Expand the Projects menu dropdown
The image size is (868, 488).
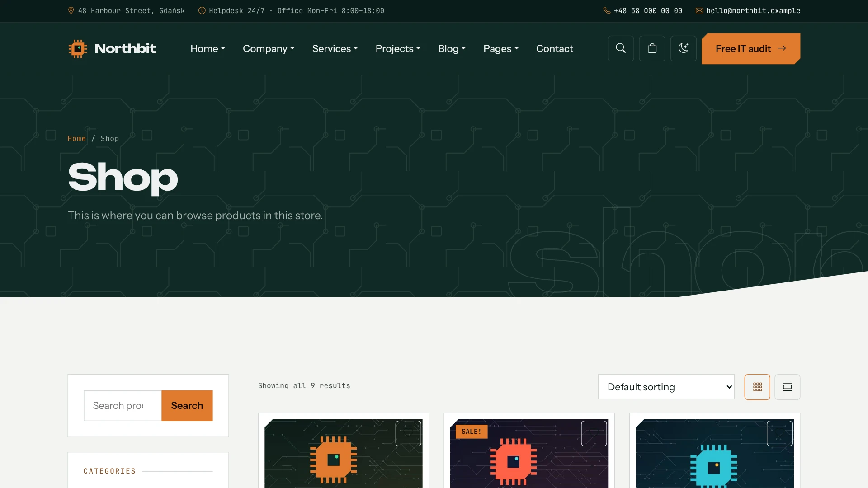click(398, 48)
